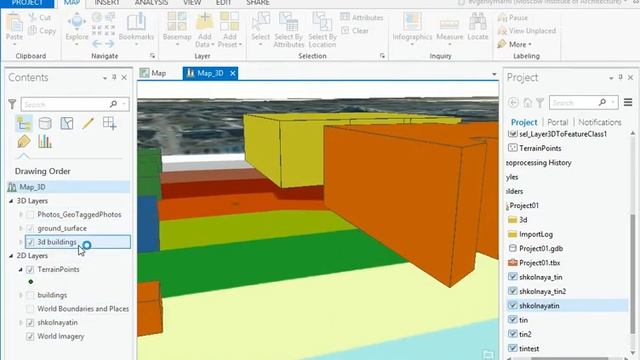Collapse the 2D Layers group
This screenshot has width=640, height=360.
11,256
